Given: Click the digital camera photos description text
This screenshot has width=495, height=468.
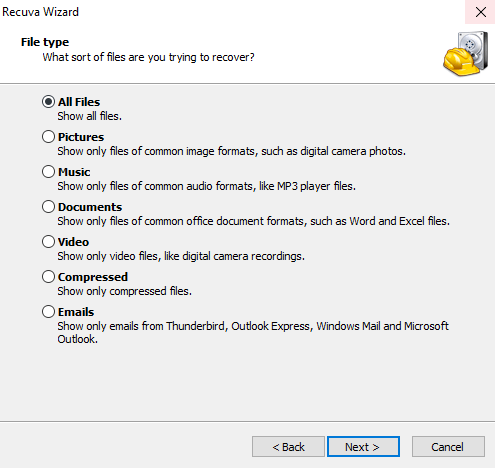Looking at the screenshot, I should pos(232,151).
